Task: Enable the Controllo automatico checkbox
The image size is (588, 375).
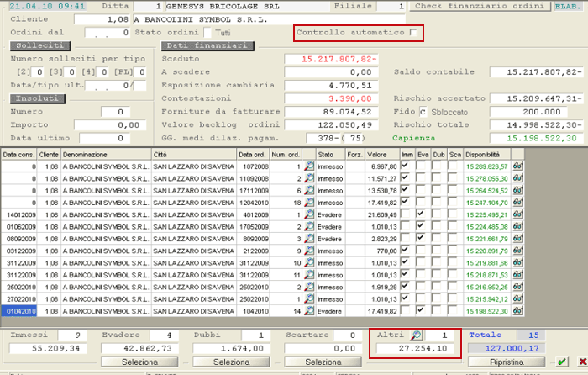Action: (413, 33)
